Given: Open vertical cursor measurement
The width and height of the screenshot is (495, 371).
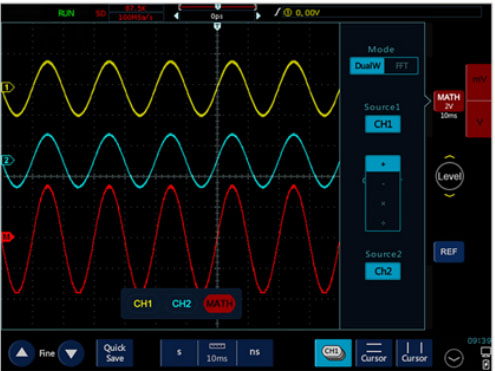Looking at the screenshot, I should (x=414, y=353).
